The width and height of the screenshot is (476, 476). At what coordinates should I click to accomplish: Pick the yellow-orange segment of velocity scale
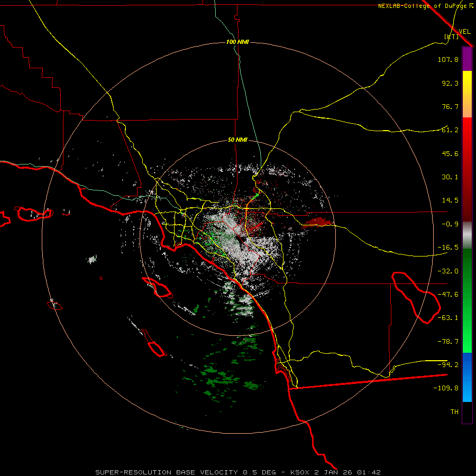[x=467, y=94]
